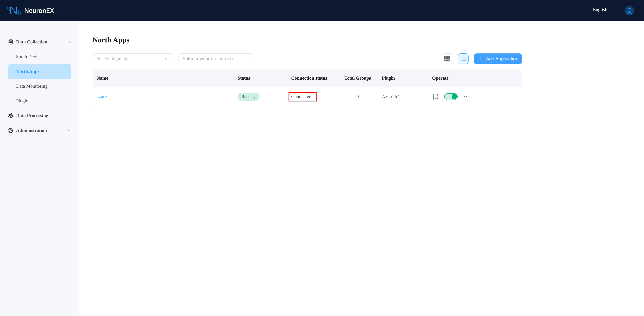Click the keyword search input field
Screen dimensions: 644x316
pos(215,59)
